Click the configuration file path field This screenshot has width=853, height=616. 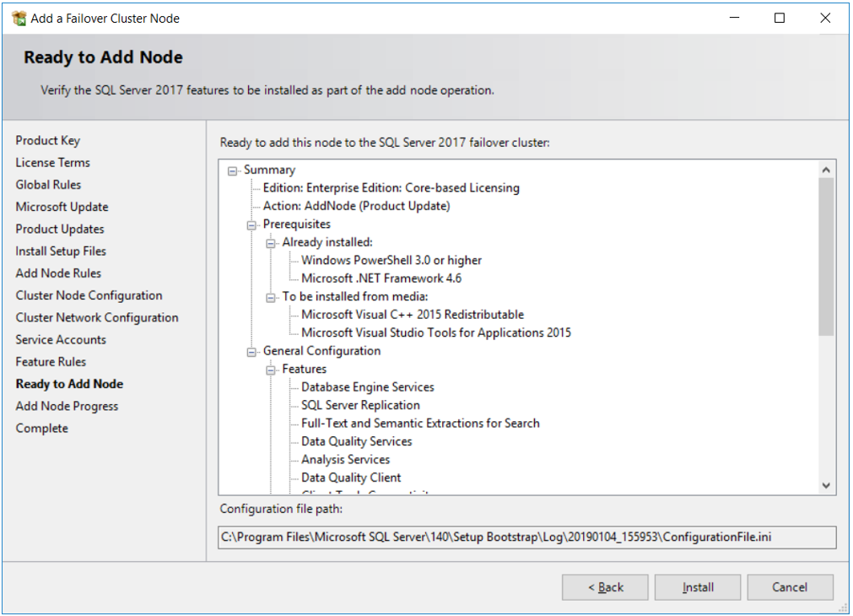pyautogui.click(x=526, y=537)
